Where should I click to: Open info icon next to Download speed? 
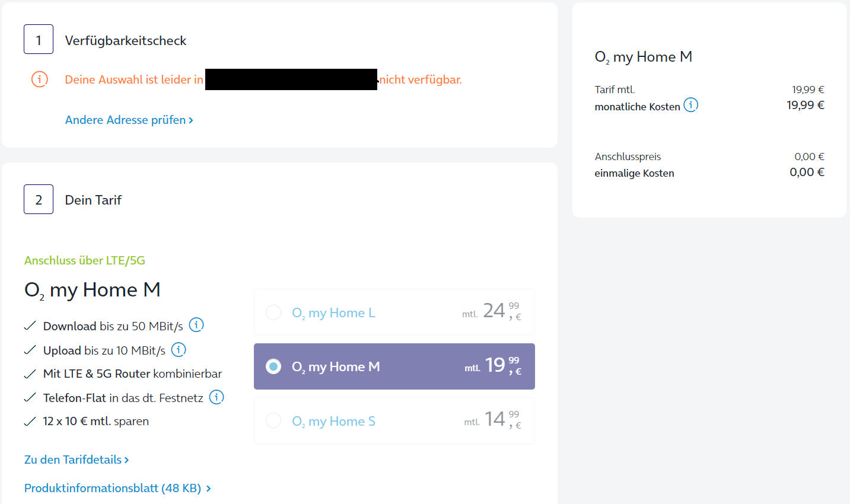[x=196, y=325]
